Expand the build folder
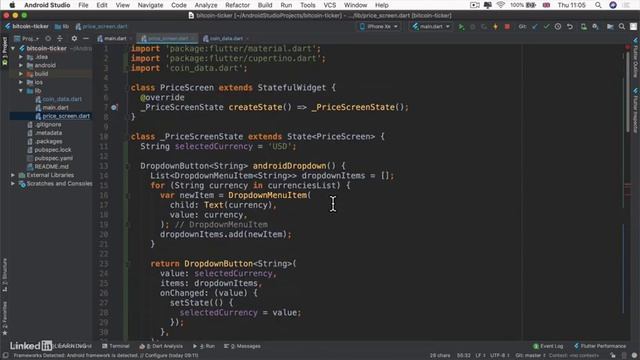 [21, 74]
